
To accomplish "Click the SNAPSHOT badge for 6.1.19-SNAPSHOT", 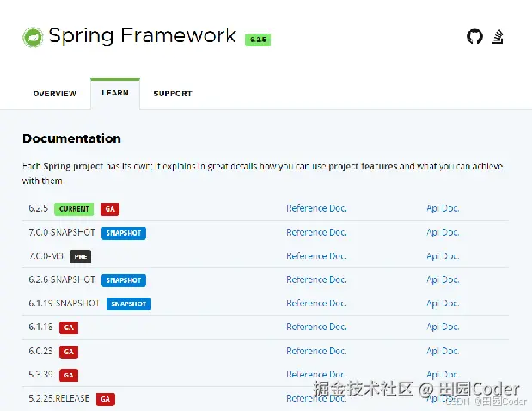I will pyautogui.click(x=129, y=304).
